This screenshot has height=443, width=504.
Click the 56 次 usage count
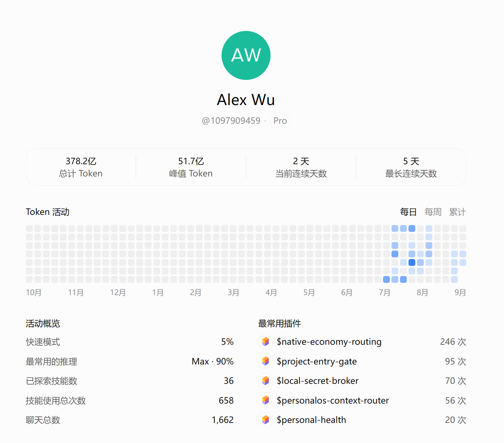[455, 401]
